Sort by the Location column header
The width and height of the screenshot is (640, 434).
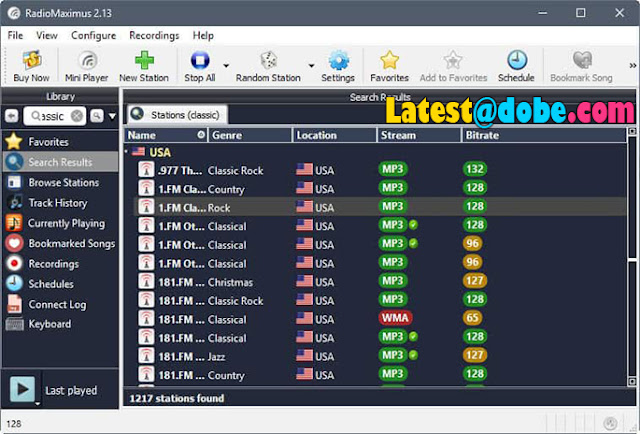tap(335, 135)
